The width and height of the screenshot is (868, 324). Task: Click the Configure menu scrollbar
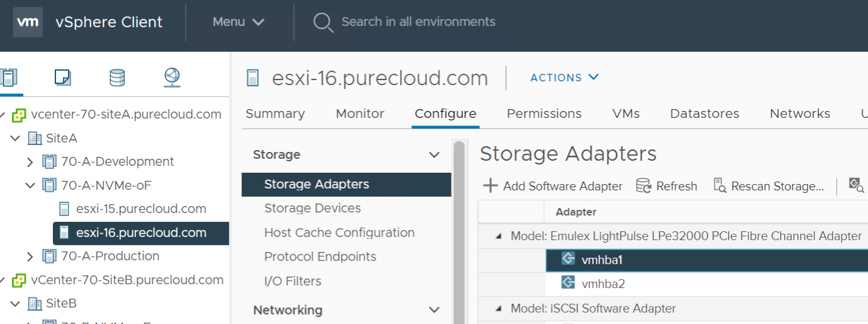459,233
